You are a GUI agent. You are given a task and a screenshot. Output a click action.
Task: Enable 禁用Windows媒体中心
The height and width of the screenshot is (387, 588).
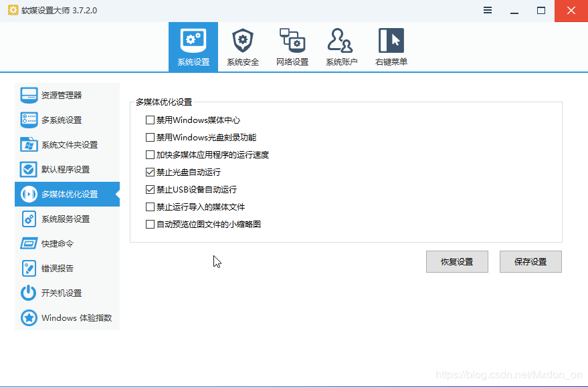tap(151, 120)
